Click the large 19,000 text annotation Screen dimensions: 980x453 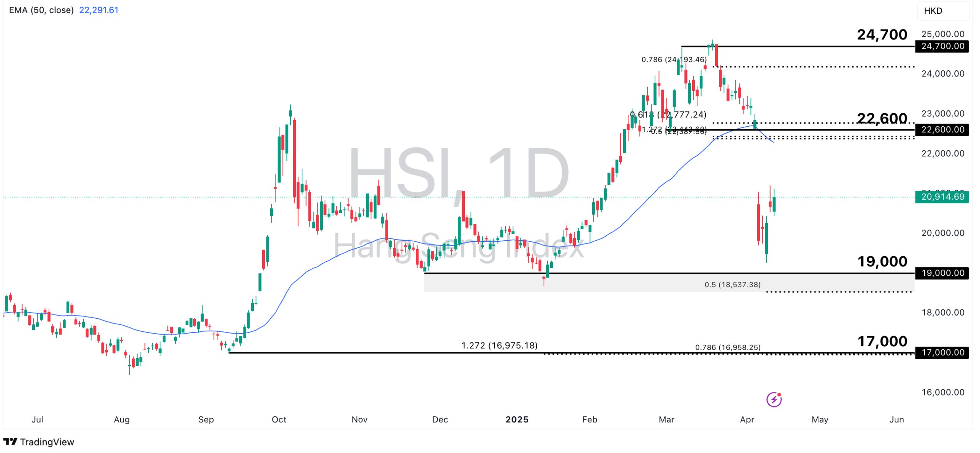coord(882,262)
